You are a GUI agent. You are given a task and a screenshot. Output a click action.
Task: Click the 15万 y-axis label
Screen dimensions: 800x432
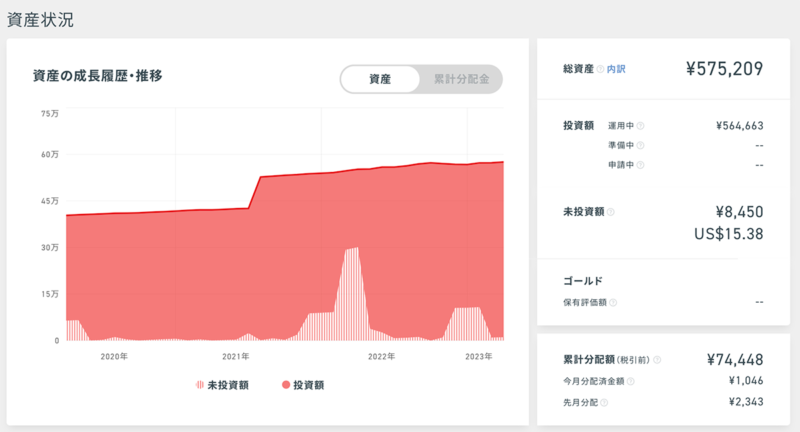[50, 294]
